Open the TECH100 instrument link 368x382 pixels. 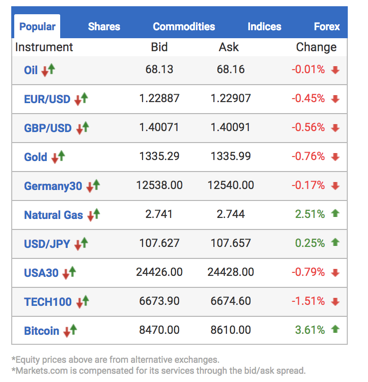48,302
